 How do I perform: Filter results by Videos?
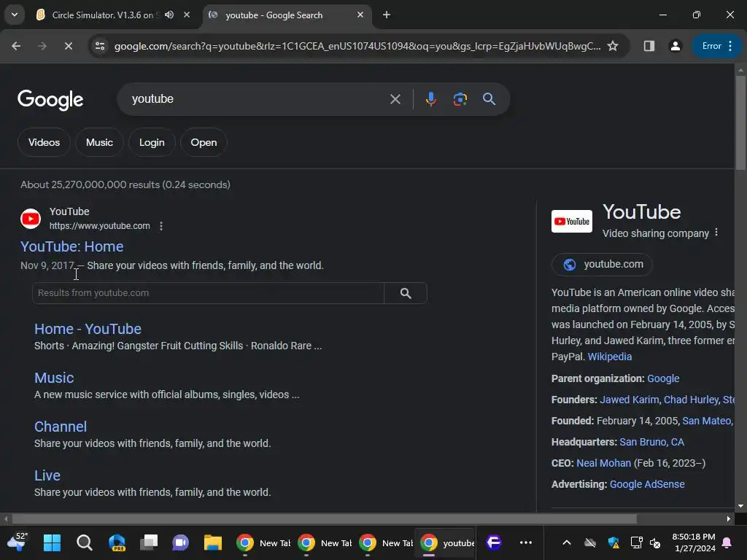pos(44,142)
